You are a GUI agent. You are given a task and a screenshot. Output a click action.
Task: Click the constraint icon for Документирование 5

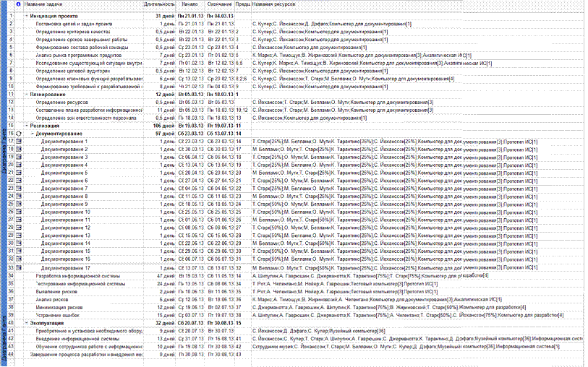(x=19, y=173)
